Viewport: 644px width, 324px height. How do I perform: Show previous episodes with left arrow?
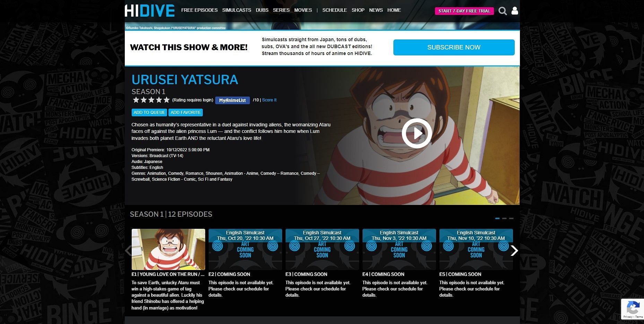[128, 250]
